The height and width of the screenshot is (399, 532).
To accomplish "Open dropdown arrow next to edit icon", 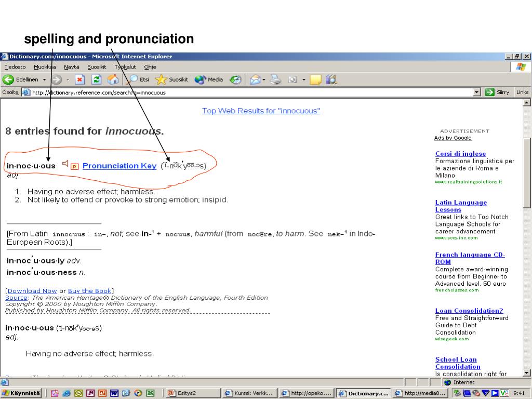I will [303, 79].
